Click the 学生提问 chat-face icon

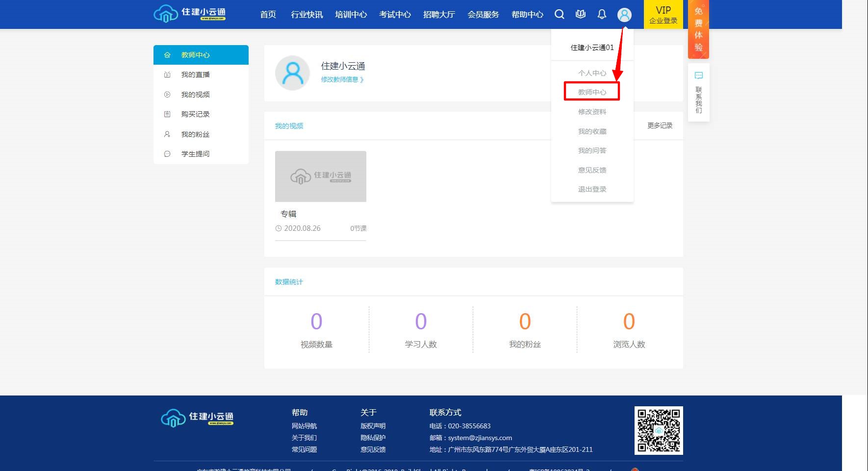pos(167,153)
